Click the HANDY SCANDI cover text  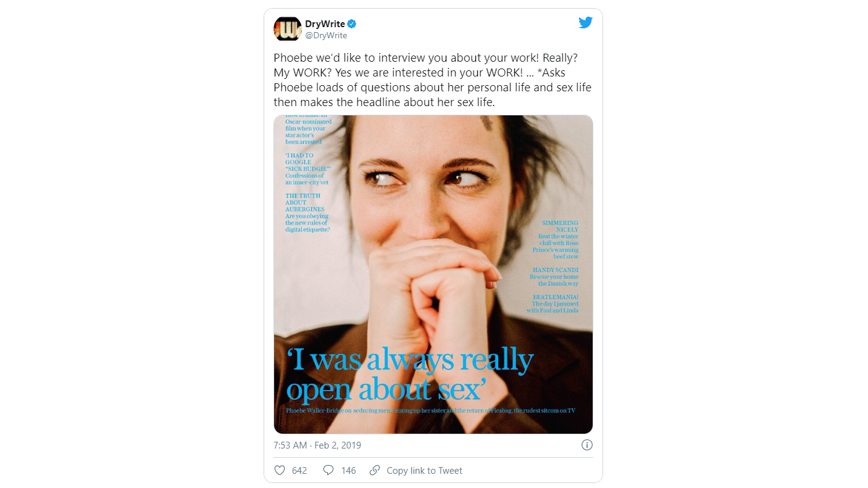coord(556,270)
